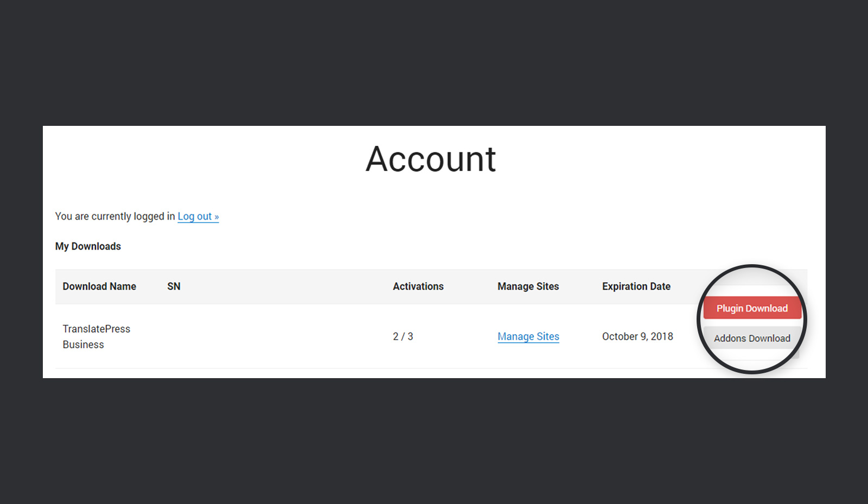Click the 'You are currently logged in' text
The width and height of the screenshot is (868, 504).
tap(115, 216)
